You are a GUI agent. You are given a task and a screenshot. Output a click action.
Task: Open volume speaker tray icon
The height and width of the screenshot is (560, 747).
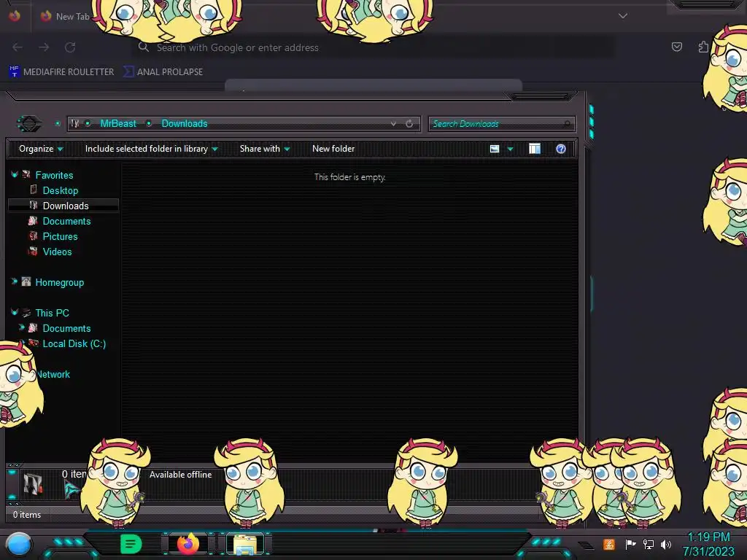(666, 544)
